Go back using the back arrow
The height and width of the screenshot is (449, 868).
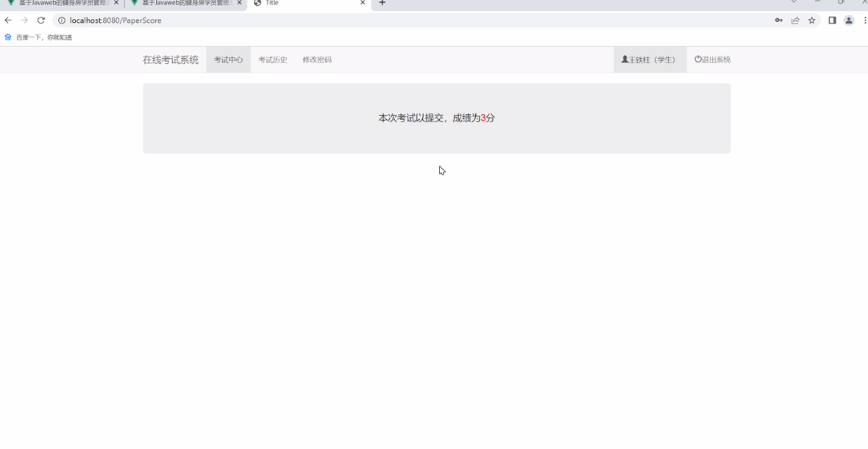(x=7, y=21)
